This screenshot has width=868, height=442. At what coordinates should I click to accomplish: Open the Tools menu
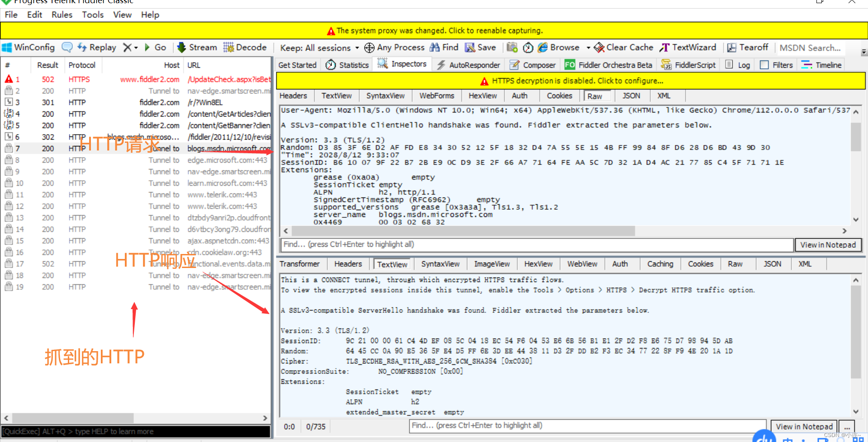[x=93, y=15]
